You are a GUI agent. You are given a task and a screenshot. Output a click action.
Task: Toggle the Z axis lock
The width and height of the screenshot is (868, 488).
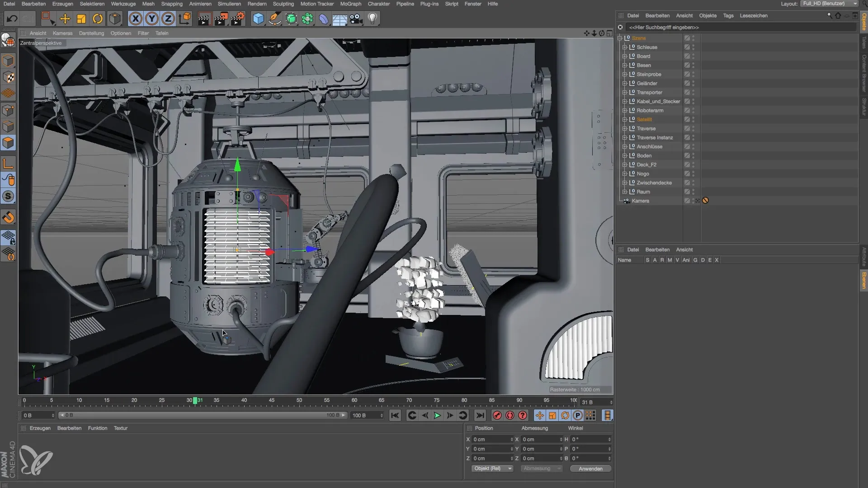click(x=168, y=19)
